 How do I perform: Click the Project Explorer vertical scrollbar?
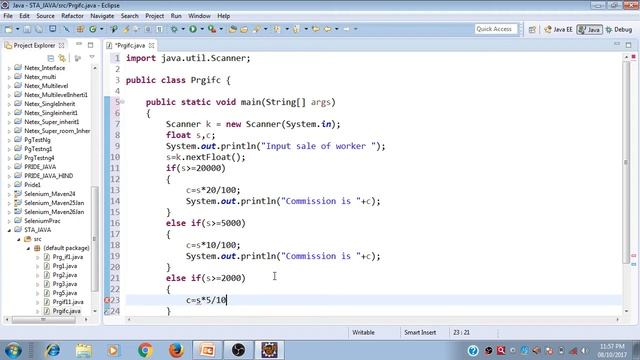click(x=95, y=239)
